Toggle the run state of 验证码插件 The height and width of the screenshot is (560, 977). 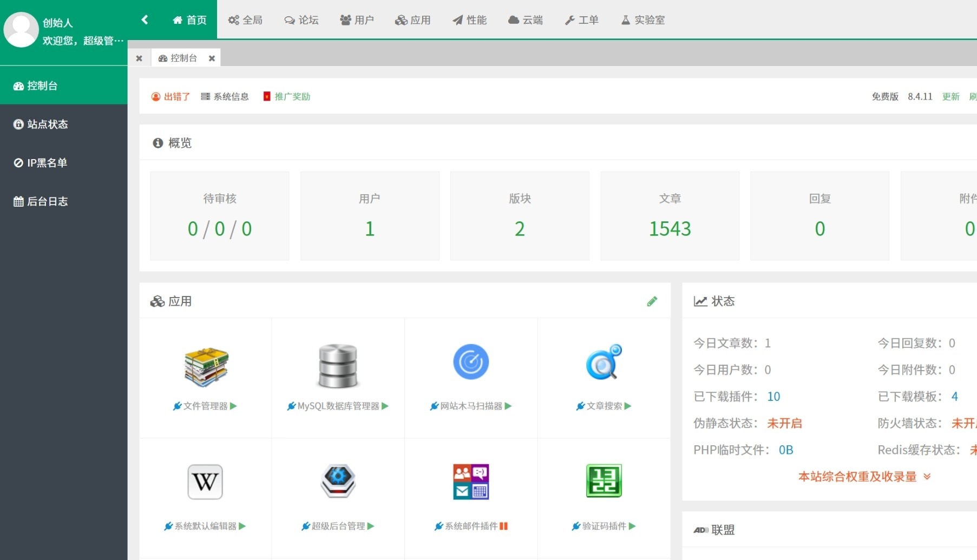[632, 526]
